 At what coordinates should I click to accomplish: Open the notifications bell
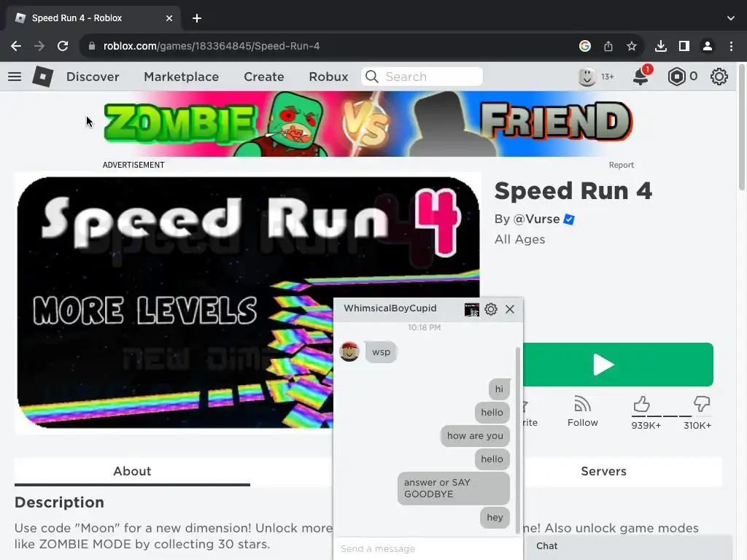[641, 76]
